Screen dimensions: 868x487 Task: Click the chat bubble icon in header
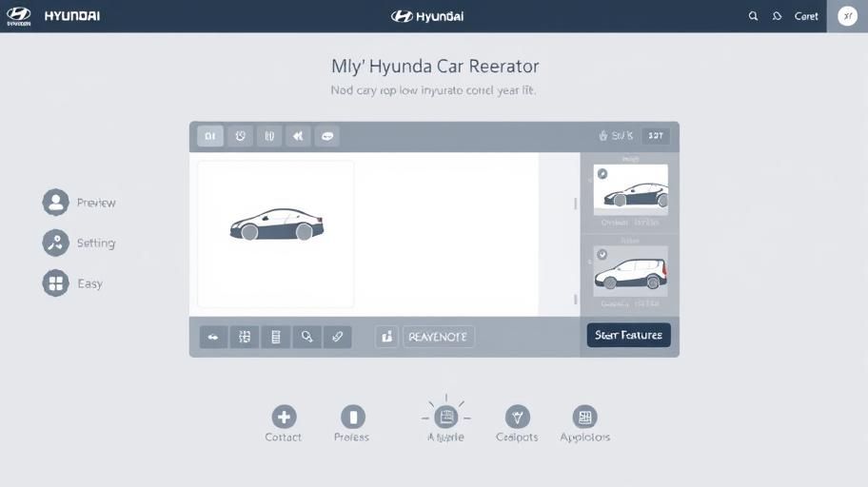(x=778, y=16)
